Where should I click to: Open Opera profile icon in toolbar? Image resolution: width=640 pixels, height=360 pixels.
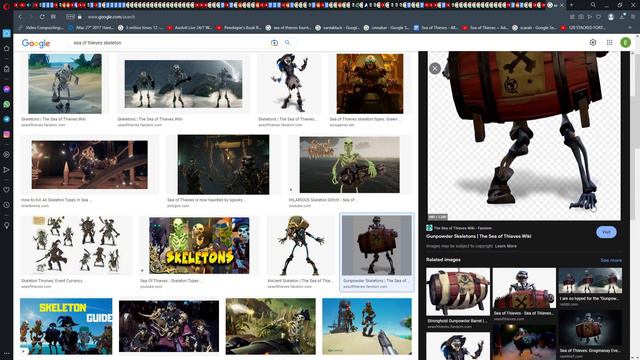tap(611, 17)
